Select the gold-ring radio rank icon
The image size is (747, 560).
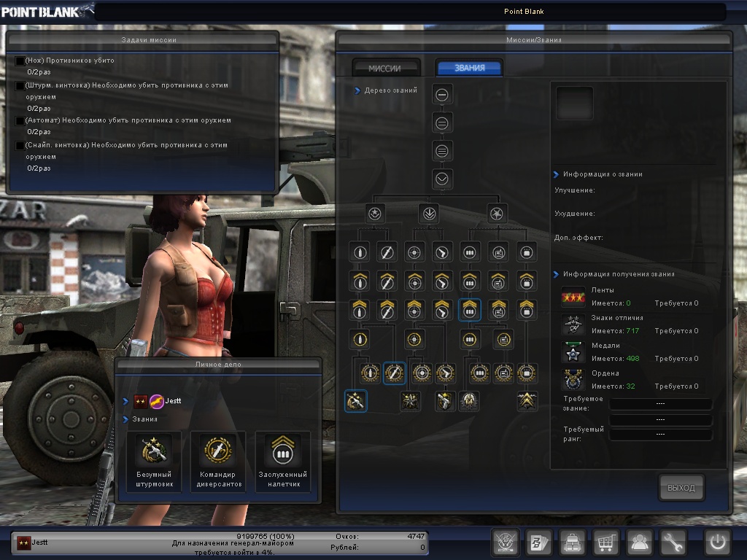tap(503, 340)
